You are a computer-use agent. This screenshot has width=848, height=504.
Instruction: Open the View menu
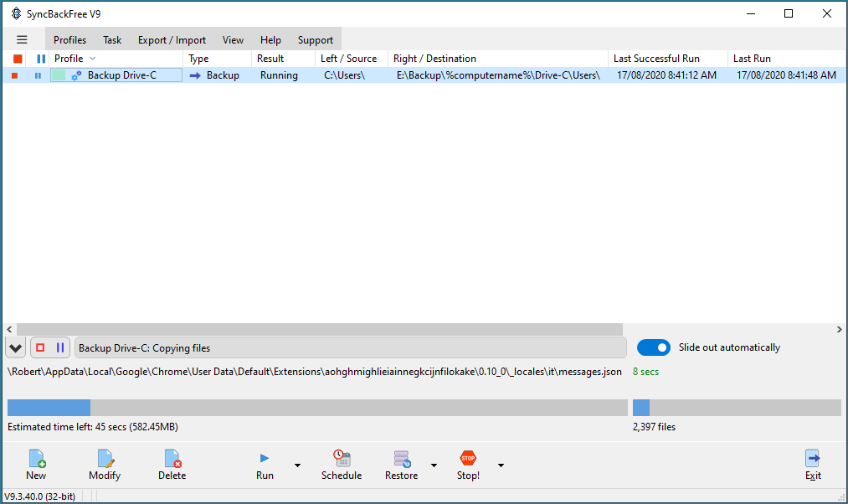[233, 40]
